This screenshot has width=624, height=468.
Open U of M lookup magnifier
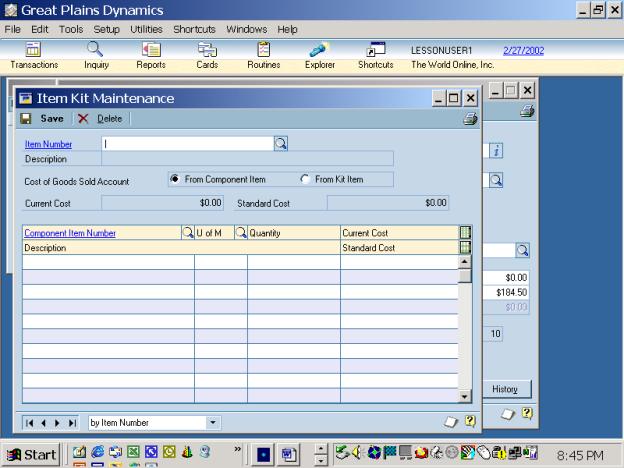pos(241,232)
